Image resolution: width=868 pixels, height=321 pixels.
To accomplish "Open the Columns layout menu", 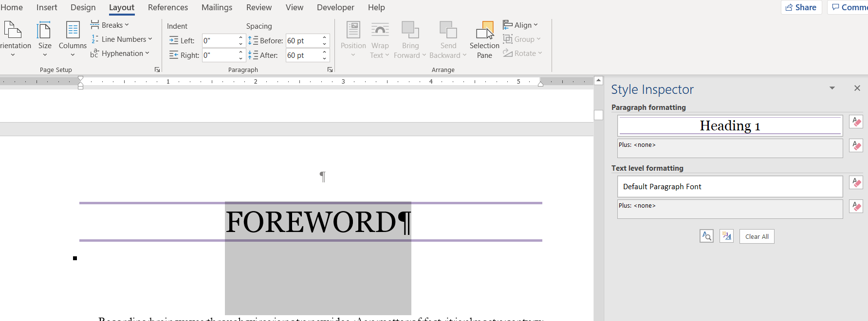I will click(x=73, y=39).
